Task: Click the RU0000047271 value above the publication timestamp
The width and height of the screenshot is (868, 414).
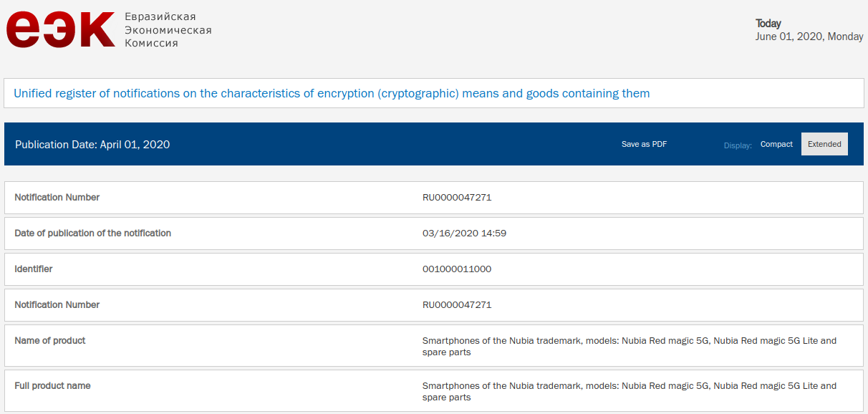Action: (457, 198)
